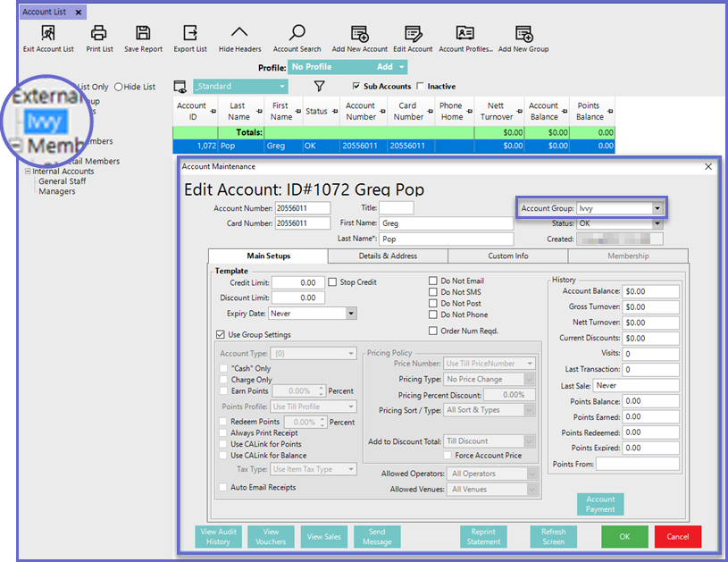
Task: Switch to the Details & Address tab
Action: [x=388, y=256]
